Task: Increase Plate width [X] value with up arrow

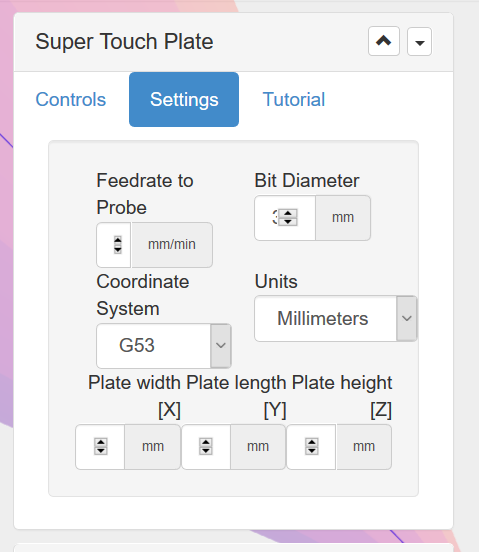Action: coord(101,442)
